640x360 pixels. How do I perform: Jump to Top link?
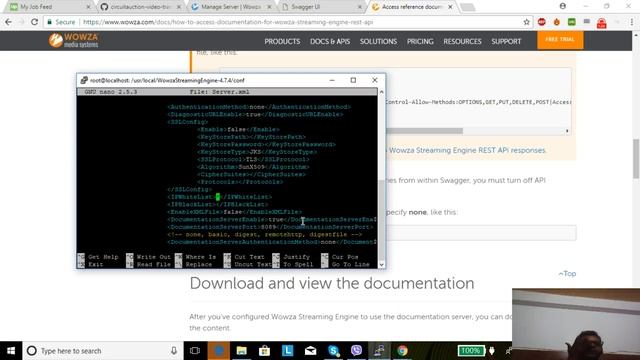point(567,273)
